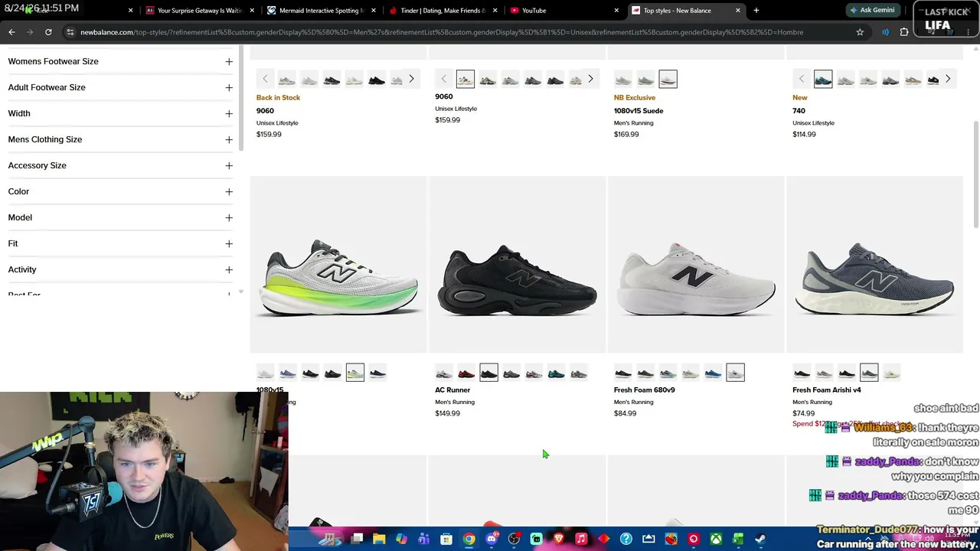
Task: Select the last swatch under 1080v15 Suede
Action: [x=668, y=79]
